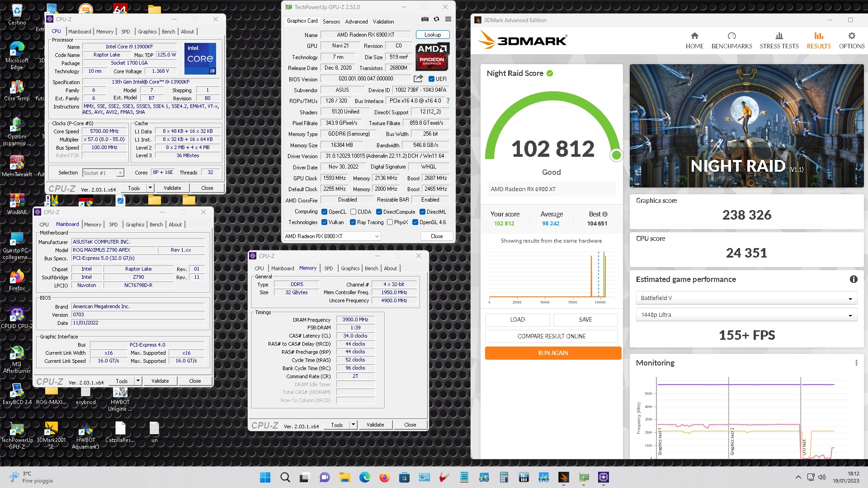Click the Bus Interface question mark icon

pos(448,101)
